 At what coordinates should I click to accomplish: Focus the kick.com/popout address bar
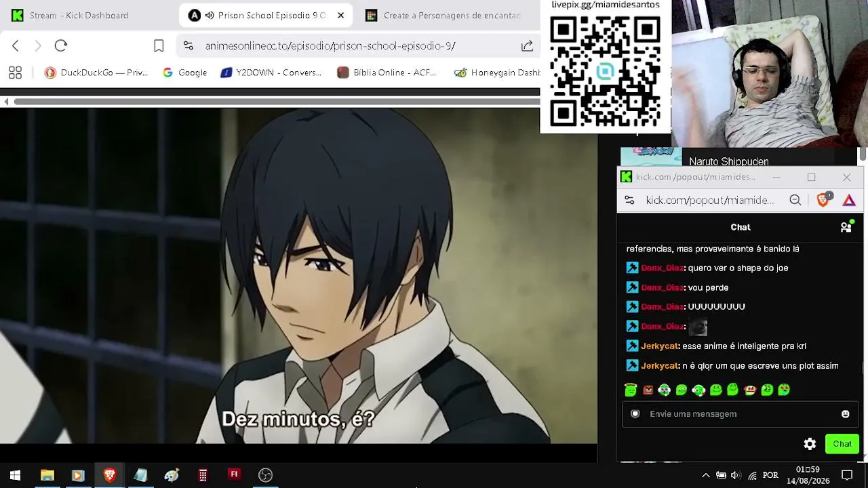(709, 200)
